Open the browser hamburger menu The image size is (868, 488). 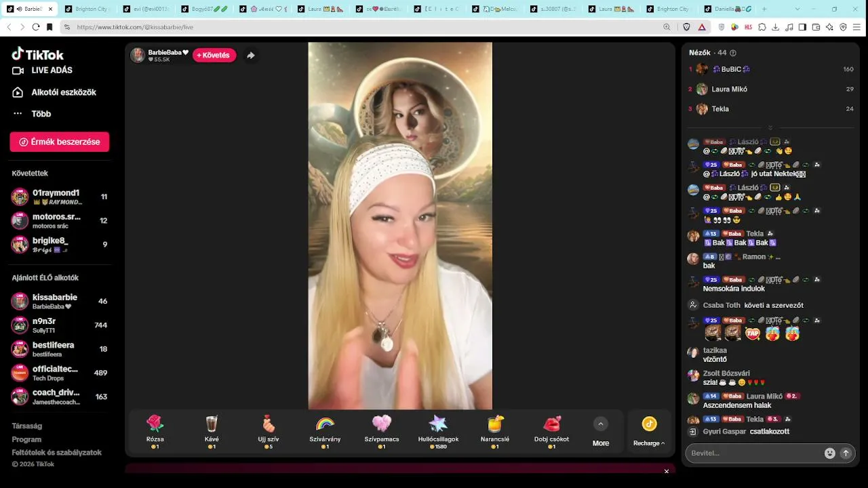point(857,27)
